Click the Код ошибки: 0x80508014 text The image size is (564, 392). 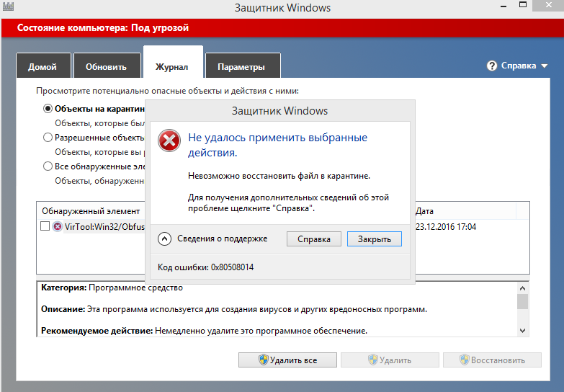[206, 267]
